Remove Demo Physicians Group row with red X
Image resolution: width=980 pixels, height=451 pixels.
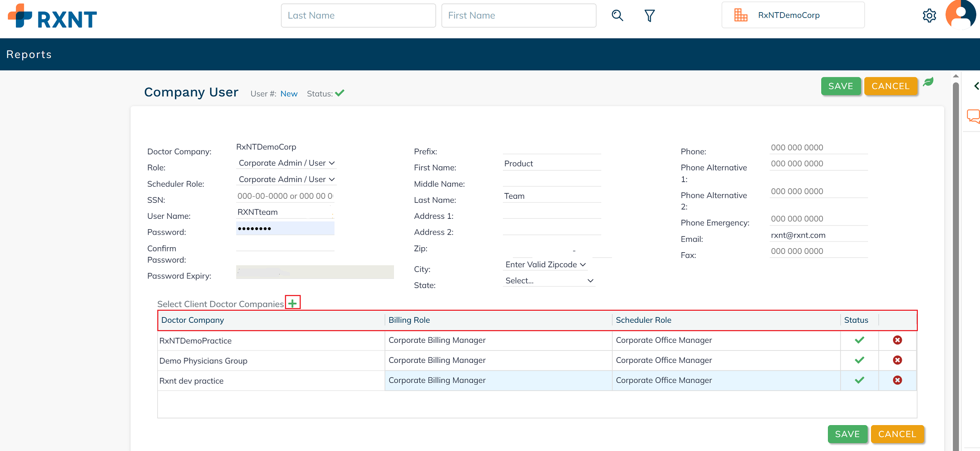897,360
